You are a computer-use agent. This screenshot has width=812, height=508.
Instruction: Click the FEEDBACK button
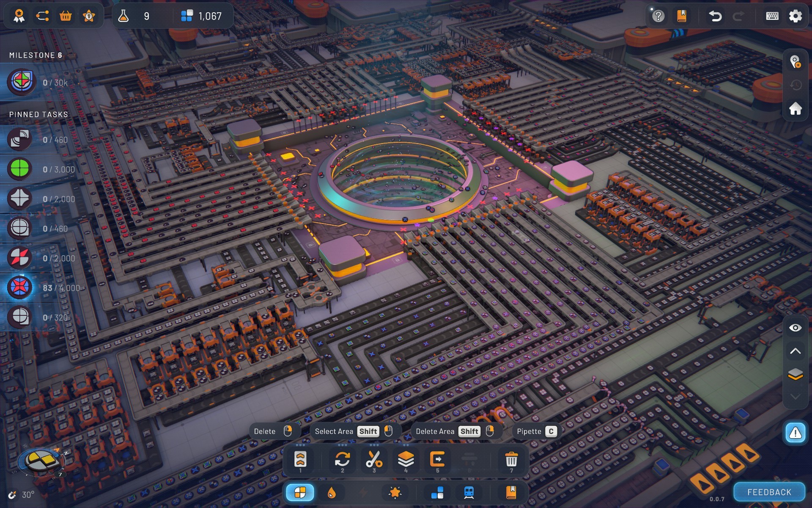769,492
